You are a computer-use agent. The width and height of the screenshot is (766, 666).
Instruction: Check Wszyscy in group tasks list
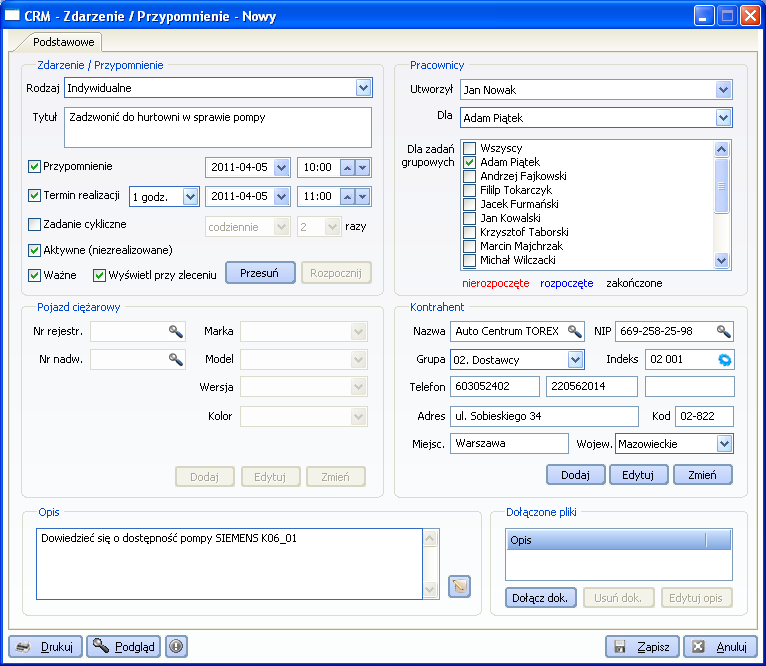[x=469, y=148]
